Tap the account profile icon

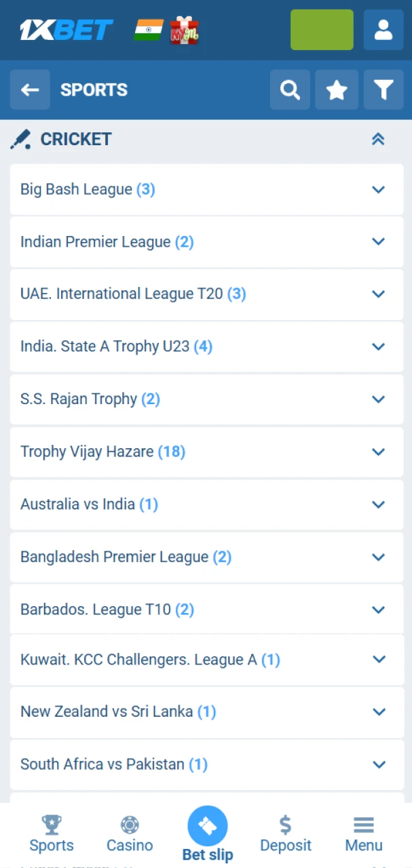383,30
